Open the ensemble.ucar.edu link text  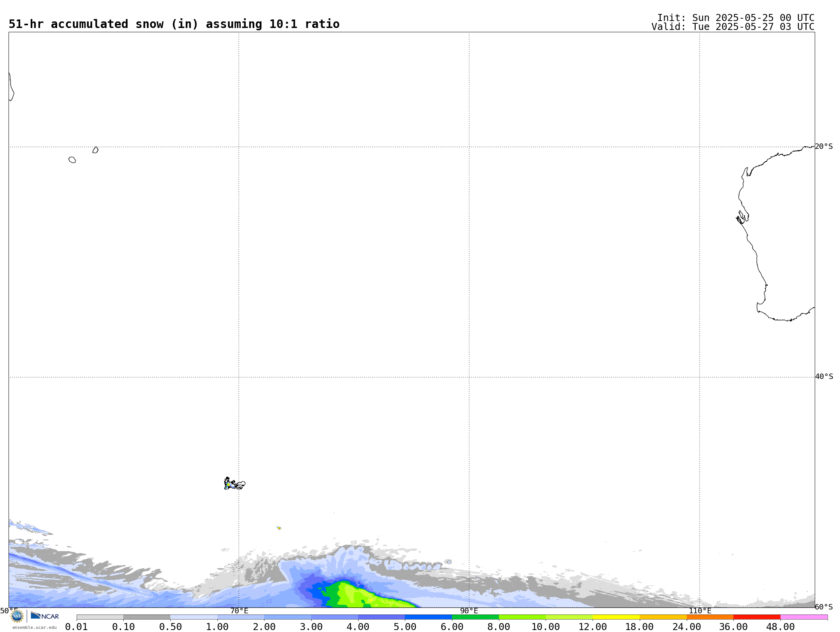(34, 627)
